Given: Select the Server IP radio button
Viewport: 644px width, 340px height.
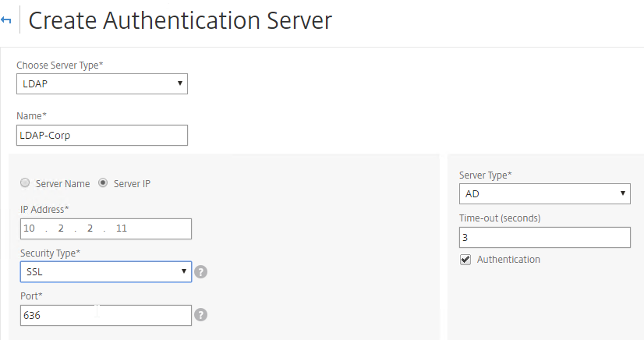Looking at the screenshot, I should tap(103, 182).
